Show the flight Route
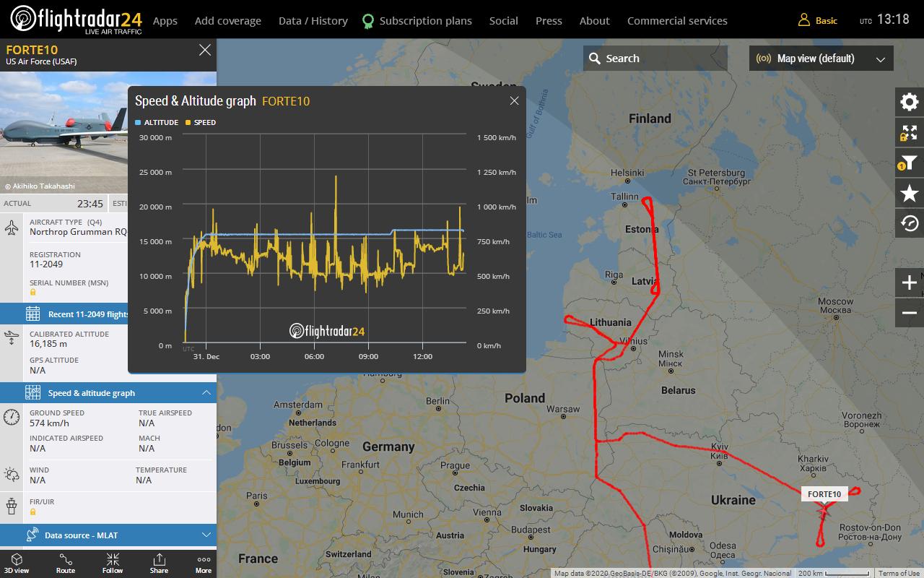924x578 pixels. tap(66, 564)
